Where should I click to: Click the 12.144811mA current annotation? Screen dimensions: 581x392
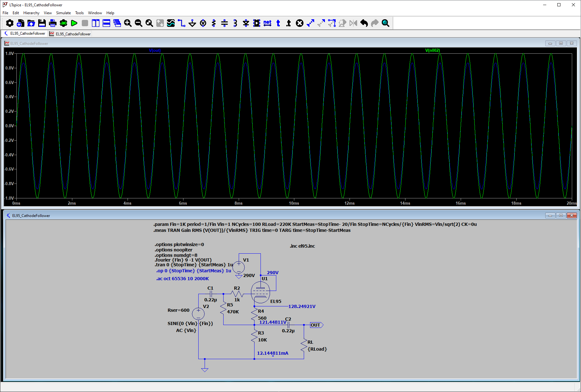click(273, 353)
